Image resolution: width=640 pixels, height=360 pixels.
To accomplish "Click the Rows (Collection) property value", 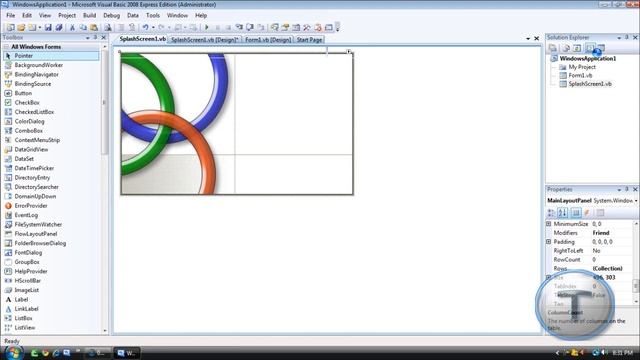I will pos(607,268).
